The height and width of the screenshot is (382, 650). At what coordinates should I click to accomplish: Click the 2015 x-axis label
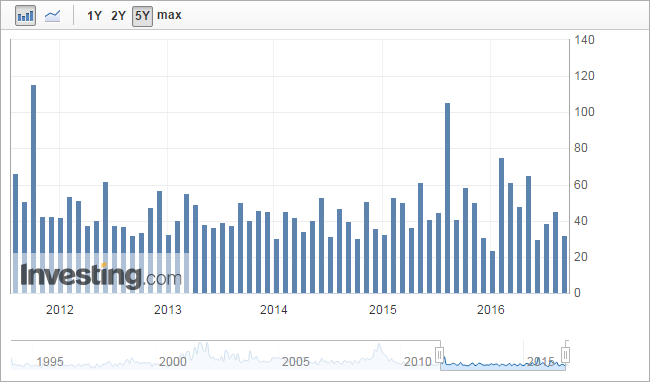[x=383, y=309]
